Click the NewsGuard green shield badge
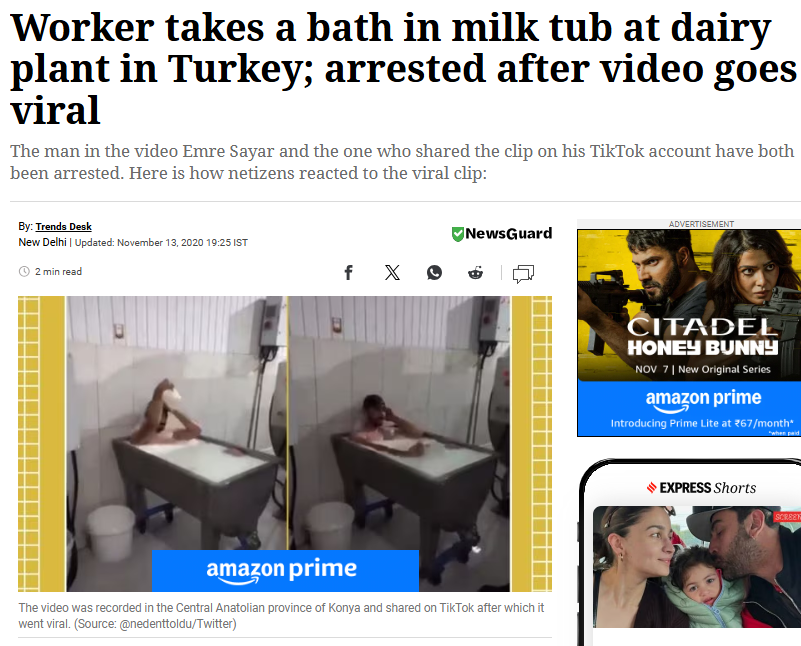Screen dimensions: 801x646 [457, 234]
